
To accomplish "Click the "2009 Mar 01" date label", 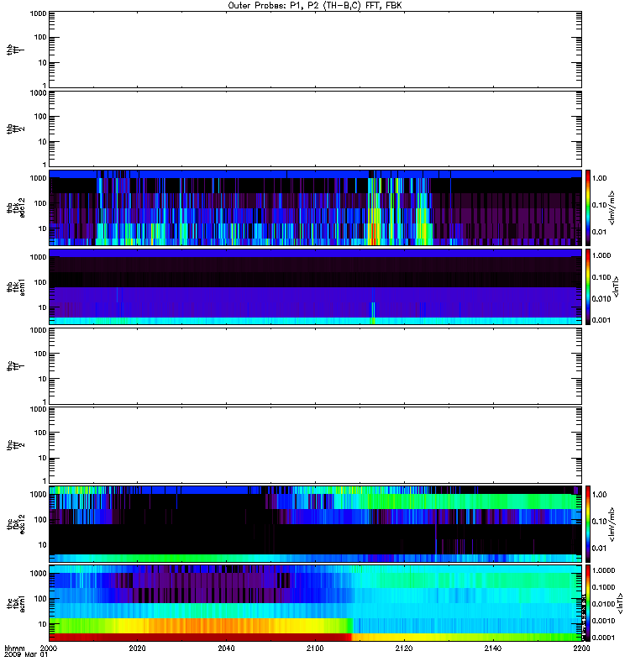I will [x=26, y=655].
